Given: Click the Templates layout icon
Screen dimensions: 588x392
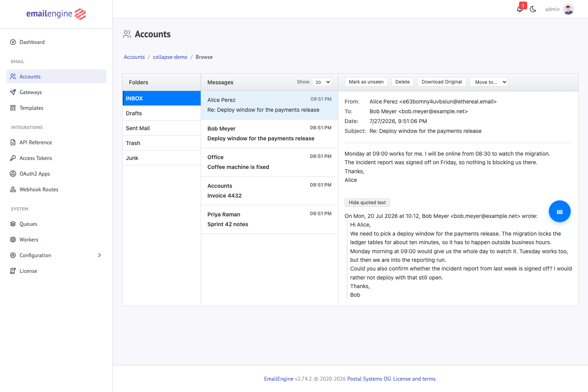Looking at the screenshot, I should point(13,108).
